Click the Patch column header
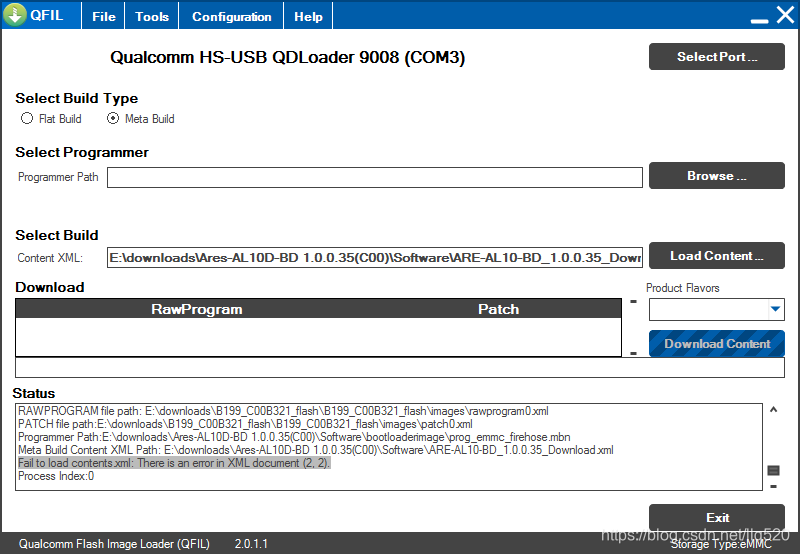 (498, 309)
